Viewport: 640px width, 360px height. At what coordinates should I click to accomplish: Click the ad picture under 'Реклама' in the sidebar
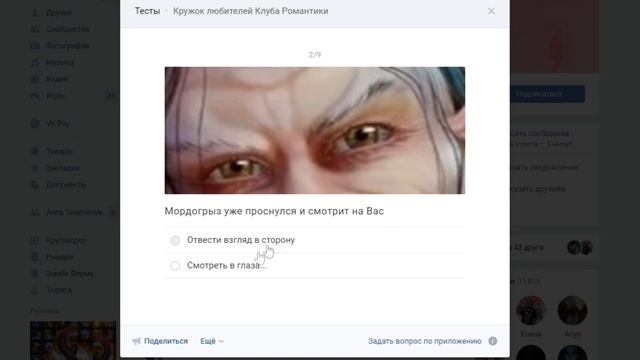(73, 340)
